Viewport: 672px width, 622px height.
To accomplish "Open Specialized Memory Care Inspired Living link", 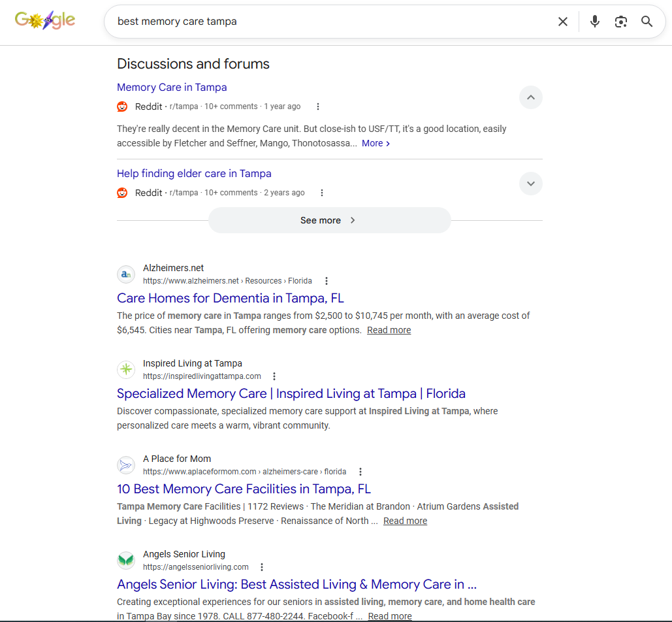I will (x=291, y=393).
